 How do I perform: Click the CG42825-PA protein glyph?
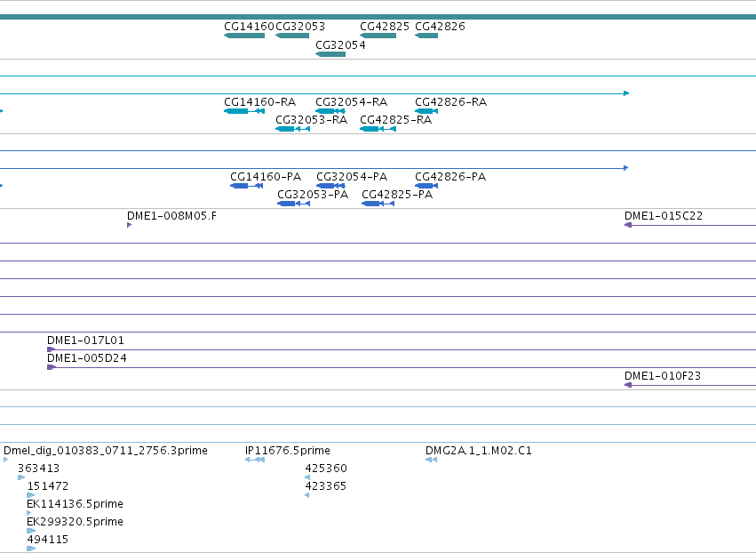(x=378, y=204)
